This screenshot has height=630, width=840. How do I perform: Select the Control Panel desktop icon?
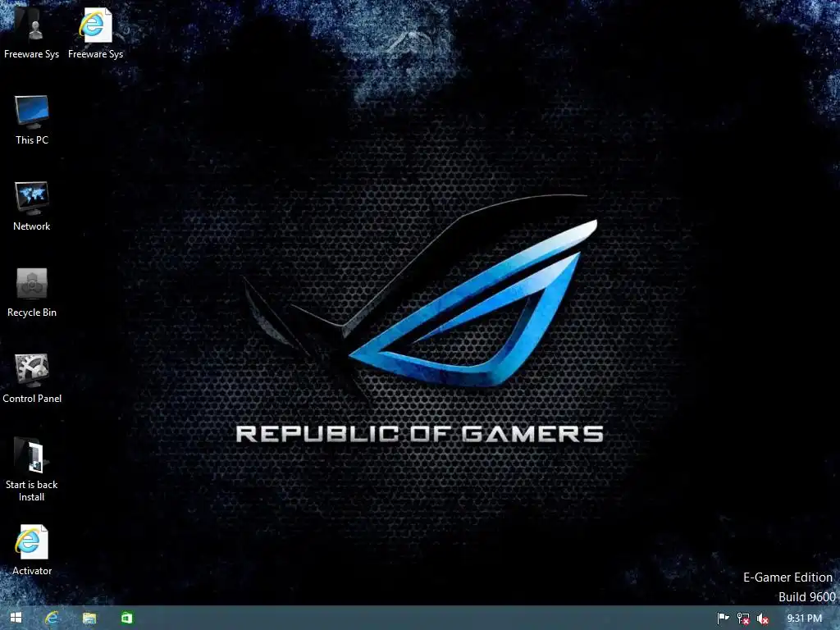click(32, 378)
